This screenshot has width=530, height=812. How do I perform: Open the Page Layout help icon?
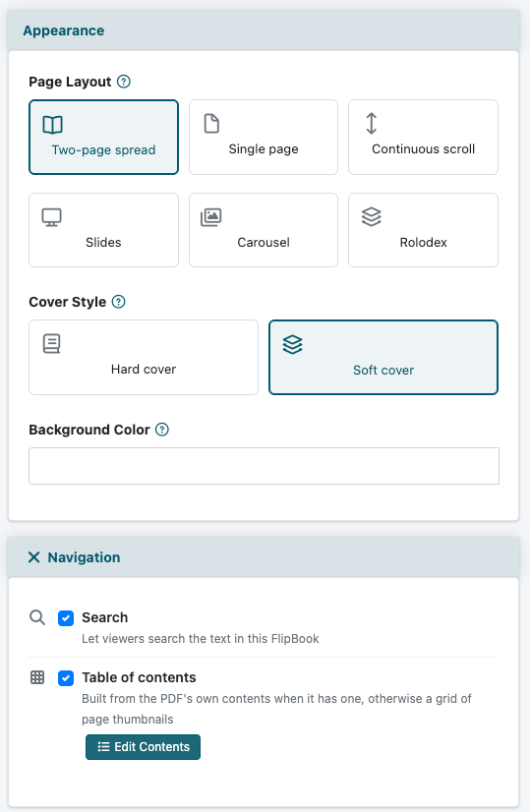(x=123, y=82)
